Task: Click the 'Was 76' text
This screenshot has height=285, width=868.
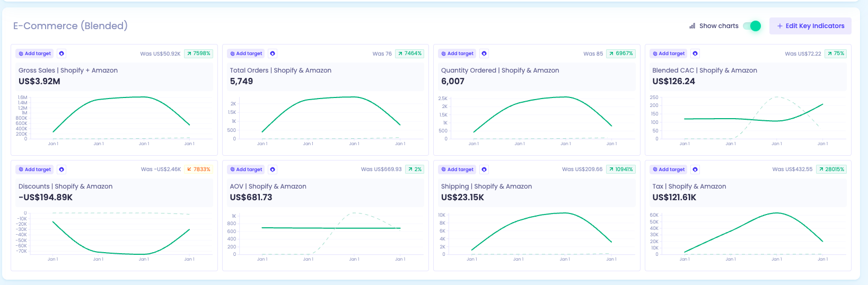Action: pyautogui.click(x=382, y=54)
